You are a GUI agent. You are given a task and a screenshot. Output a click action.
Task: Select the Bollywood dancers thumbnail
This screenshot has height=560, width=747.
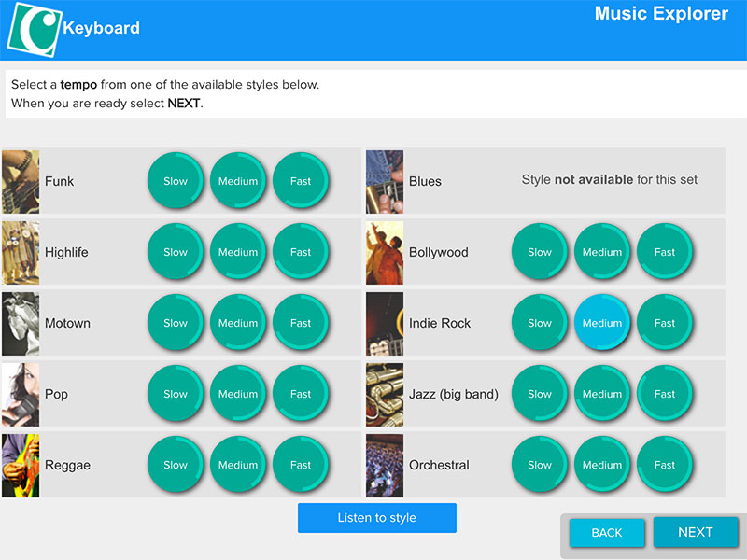[x=385, y=253]
